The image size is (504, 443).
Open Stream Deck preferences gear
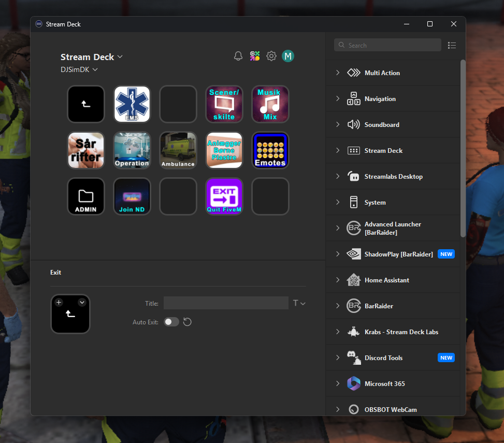(x=271, y=56)
